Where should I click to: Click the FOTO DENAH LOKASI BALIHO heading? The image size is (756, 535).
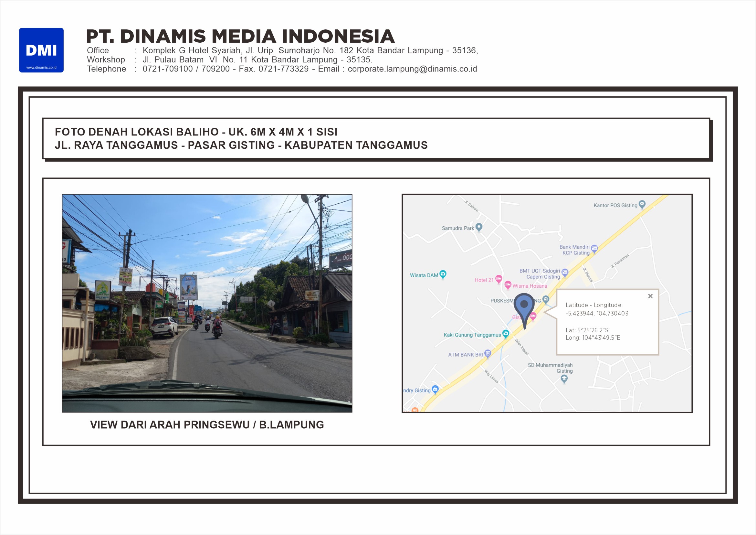pos(196,132)
